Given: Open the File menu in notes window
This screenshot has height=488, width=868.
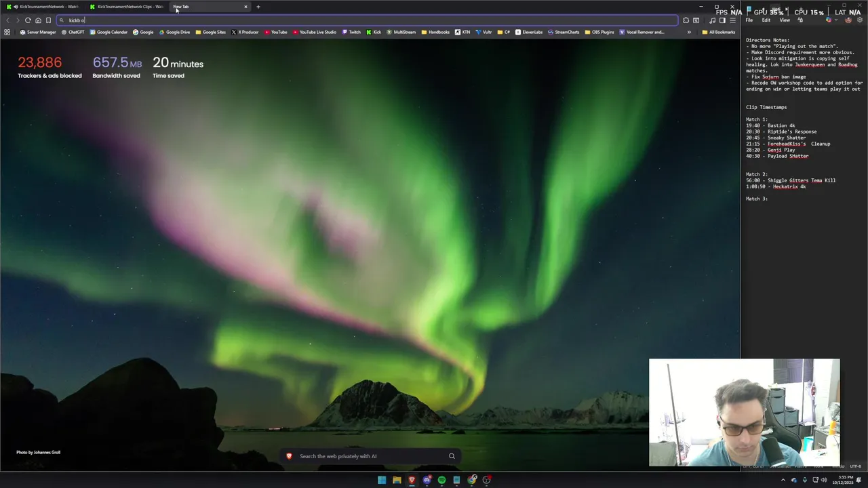Looking at the screenshot, I should [749, 20].
